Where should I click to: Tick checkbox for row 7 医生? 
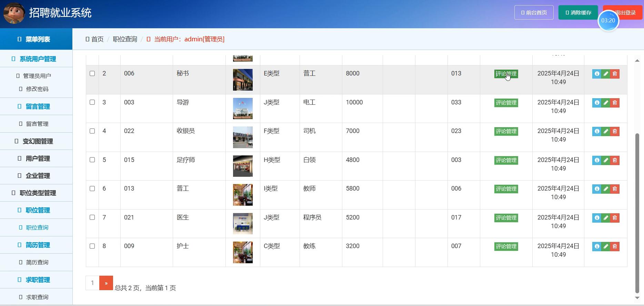(92, 217)
